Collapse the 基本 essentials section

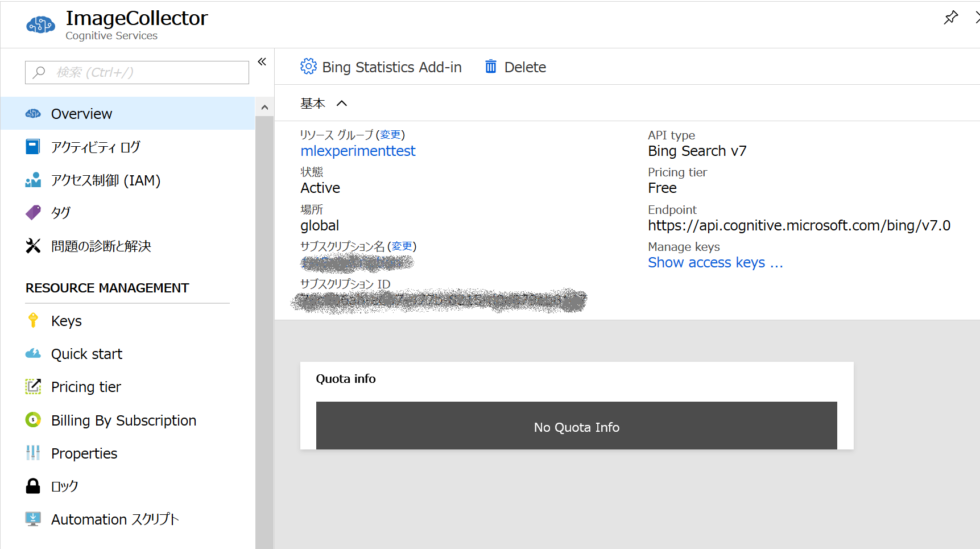point(341,104)
